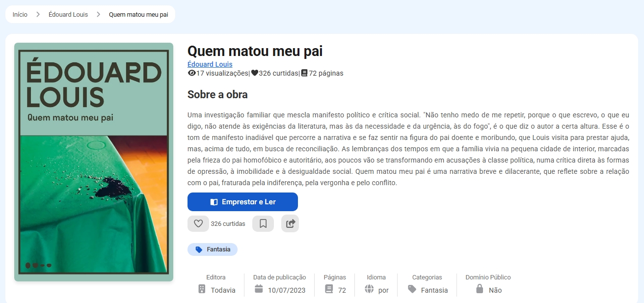The width and height of the screenshot is (644, 303).
Task: Click the share icon button
Action: coord(290,224)
